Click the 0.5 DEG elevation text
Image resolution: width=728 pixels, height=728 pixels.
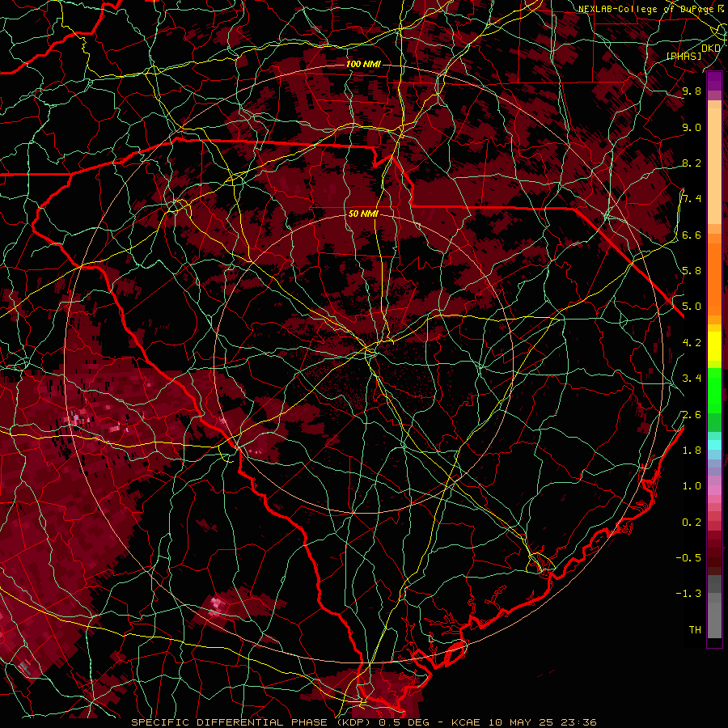(404, 722)
